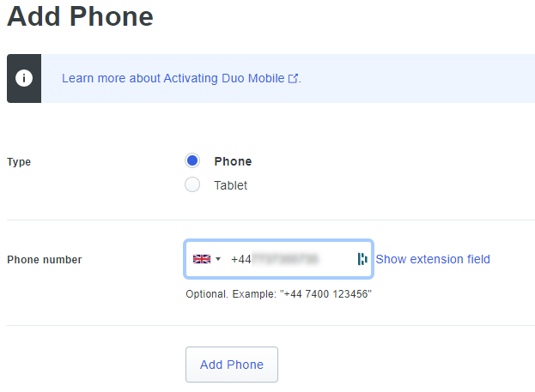Click the Type field label
Viewport: 535px width, 392px height.
[x=19, y=162]
